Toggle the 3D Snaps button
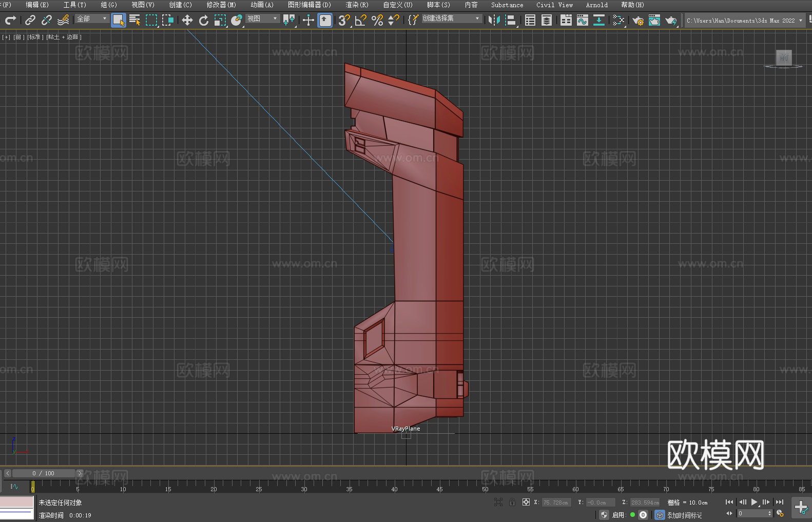The image size is (812, 522). pyautogui.click(x=344, y=20)
